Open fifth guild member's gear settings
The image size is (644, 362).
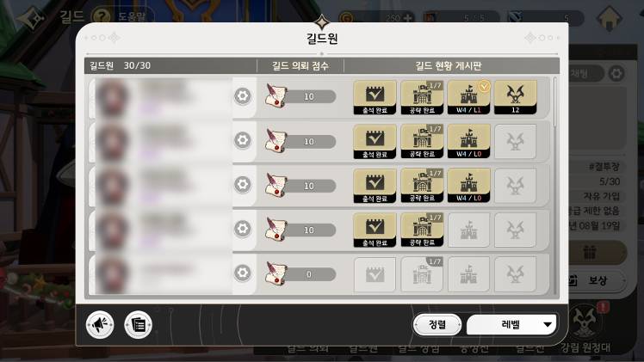[x=243, y=273]
